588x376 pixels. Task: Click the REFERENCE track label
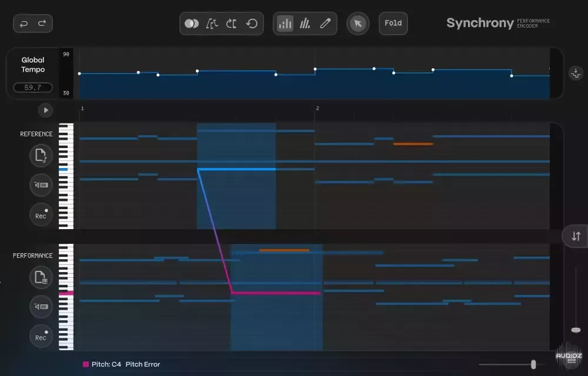click(36, 134)
